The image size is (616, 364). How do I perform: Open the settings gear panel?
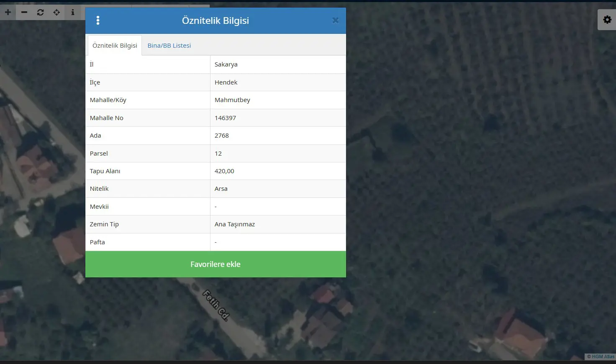pyautogui.click(x=607, y=20)
